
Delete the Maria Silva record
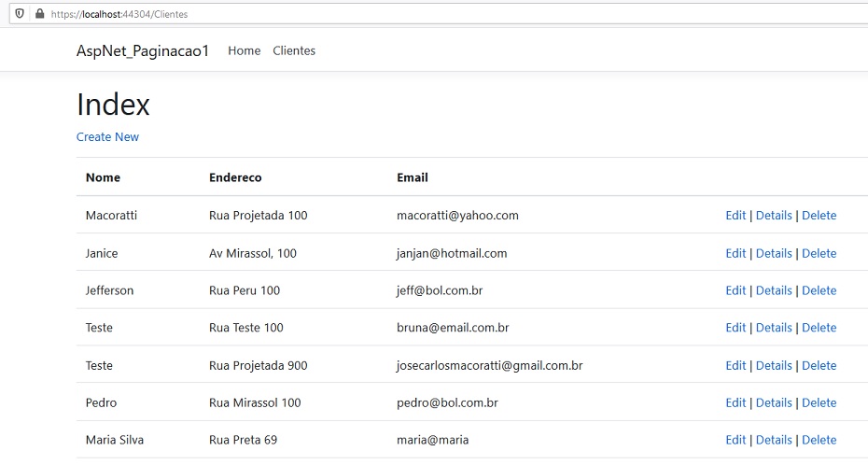819,440
